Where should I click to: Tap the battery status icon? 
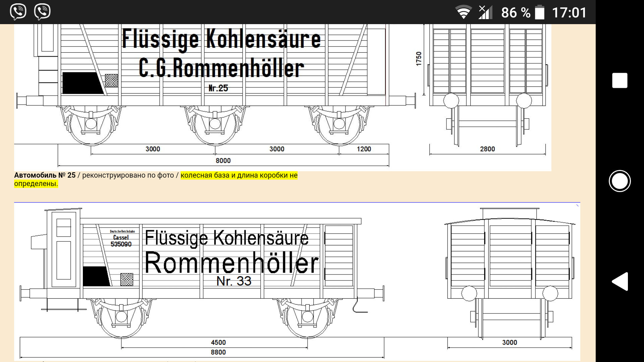tap(539, 12)
